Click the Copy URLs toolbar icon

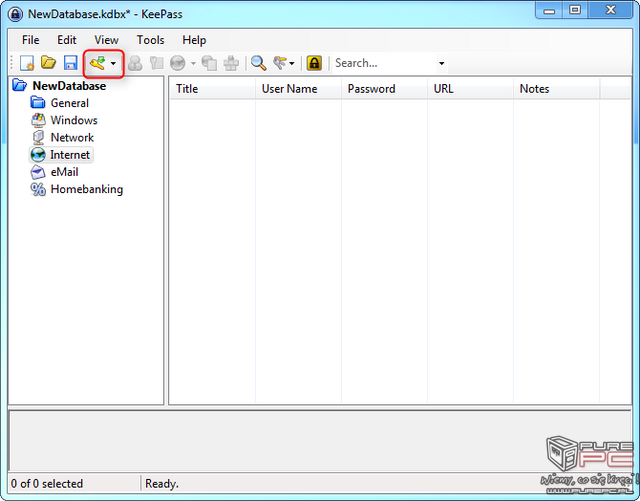tap(209, 63)
